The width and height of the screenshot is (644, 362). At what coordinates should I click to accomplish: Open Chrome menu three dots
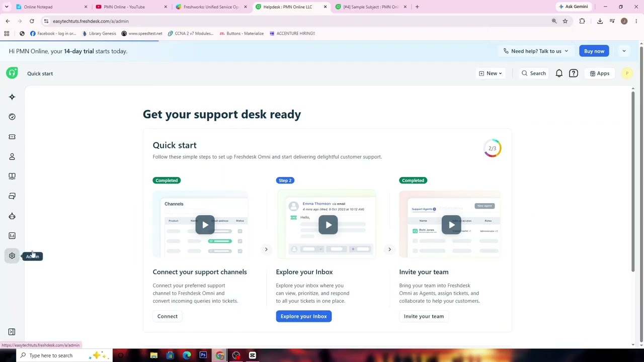636,21
